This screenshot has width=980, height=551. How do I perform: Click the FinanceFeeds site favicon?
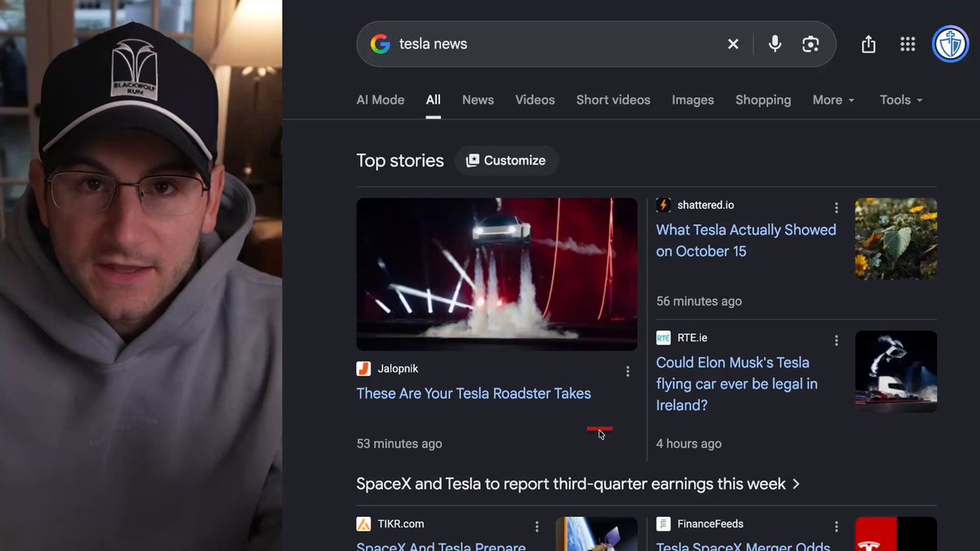(x=663, y=524)
